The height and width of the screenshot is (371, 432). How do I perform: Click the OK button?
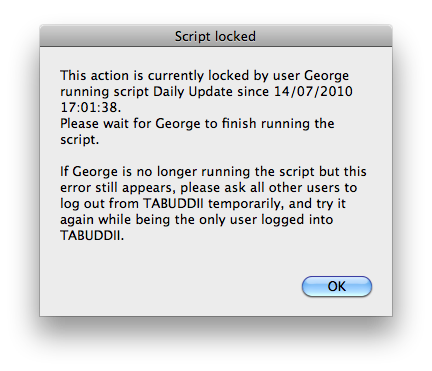tap(337, 286)
